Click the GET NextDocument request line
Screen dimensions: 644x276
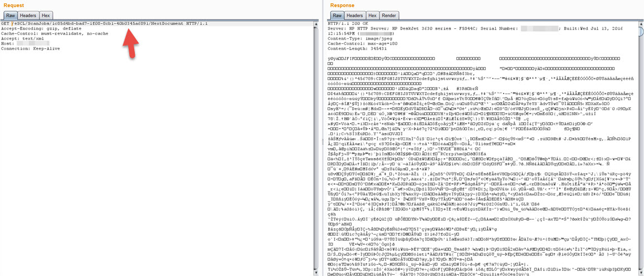104,24
